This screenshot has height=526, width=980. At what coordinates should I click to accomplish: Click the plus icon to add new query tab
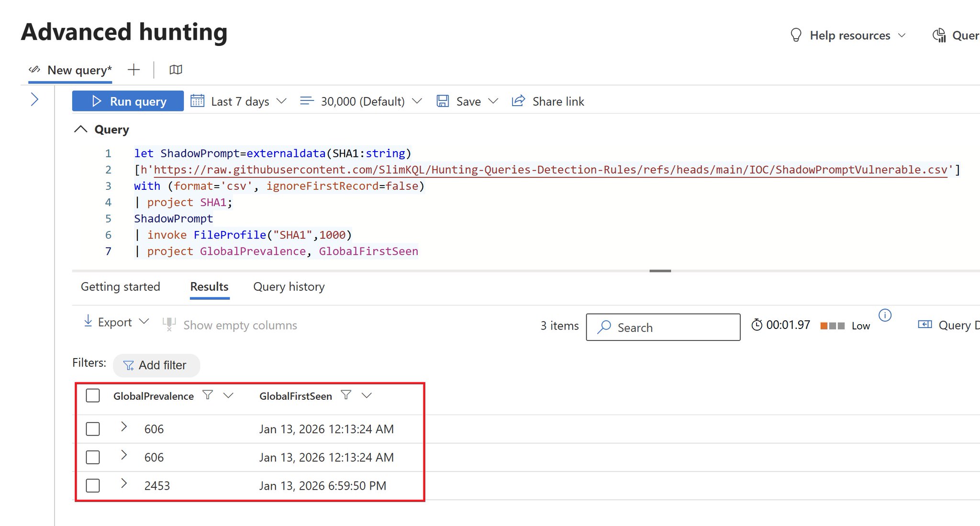click(134, 70)
